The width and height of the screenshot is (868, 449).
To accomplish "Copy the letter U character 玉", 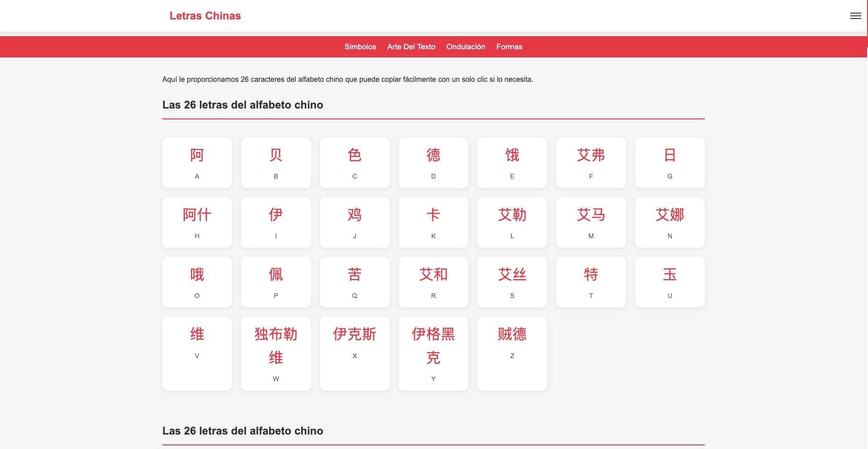I will pos(670,282).
